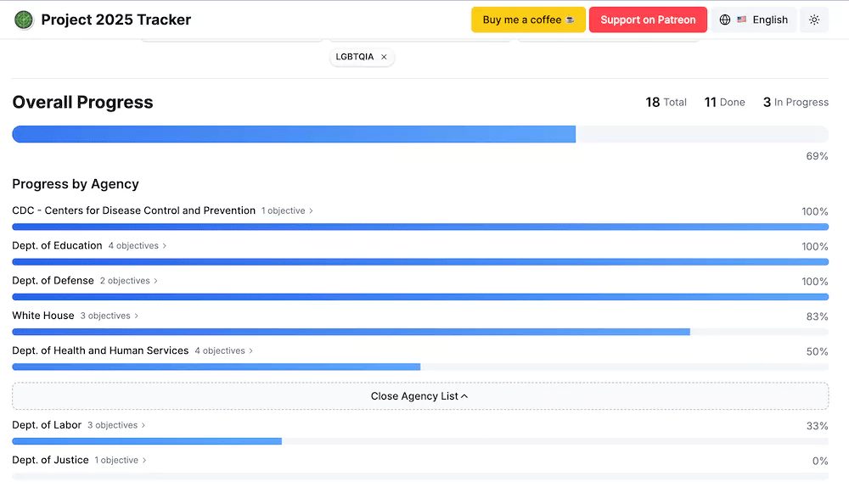
Task: Click the Overall Progress bar
Action: coord(419,134)
